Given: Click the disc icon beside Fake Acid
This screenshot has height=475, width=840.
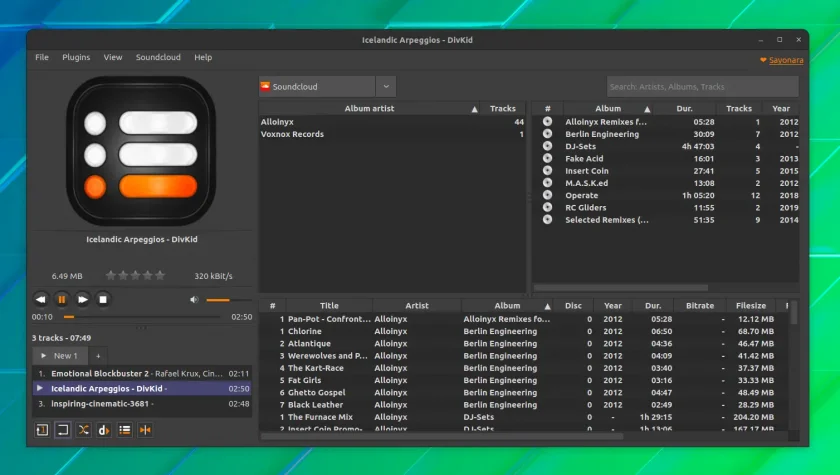Looking at the screenshot, I should 547,159.
